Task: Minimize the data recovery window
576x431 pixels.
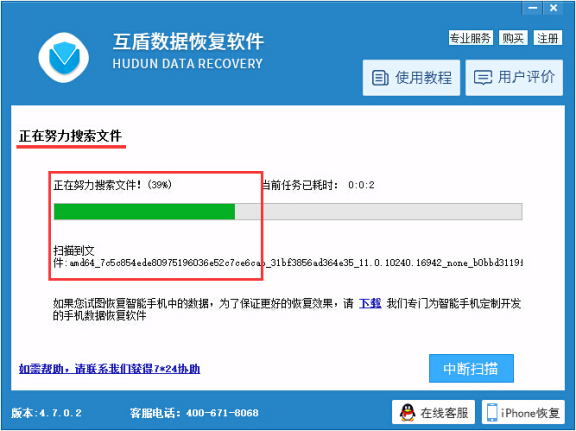Action: 532,8
